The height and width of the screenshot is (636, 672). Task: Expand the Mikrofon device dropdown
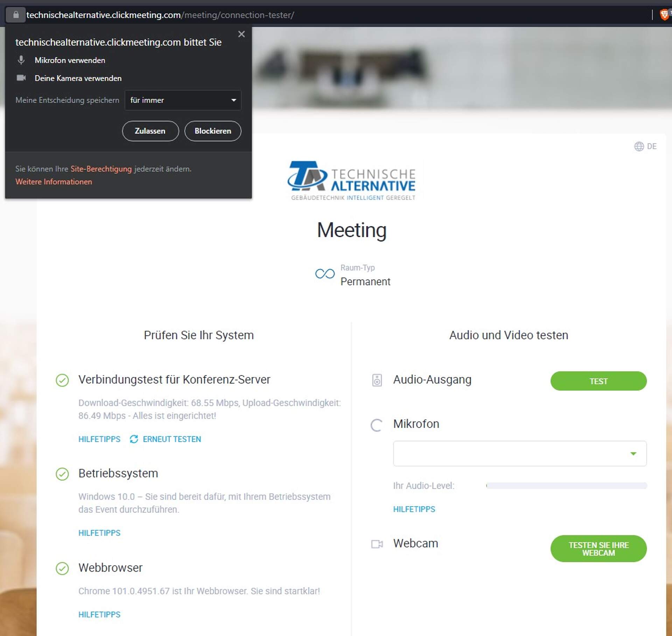[x=520, y=453]
